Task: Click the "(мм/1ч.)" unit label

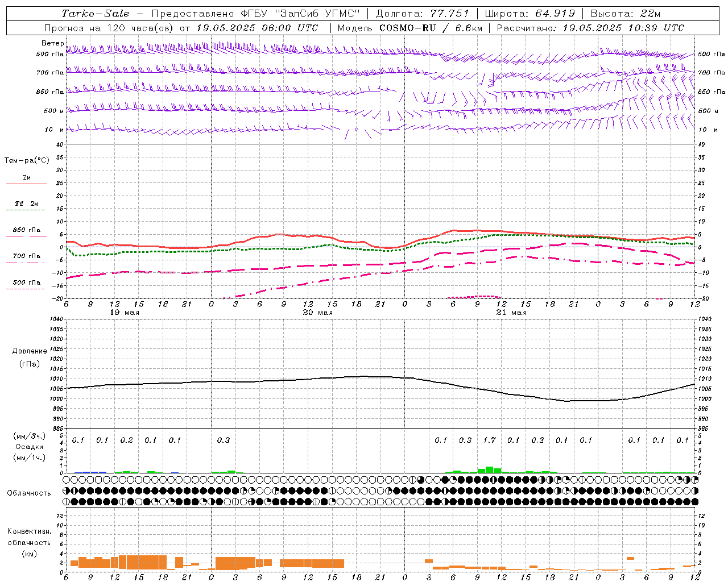Action: pyautogui.click(x=29, y=458)
